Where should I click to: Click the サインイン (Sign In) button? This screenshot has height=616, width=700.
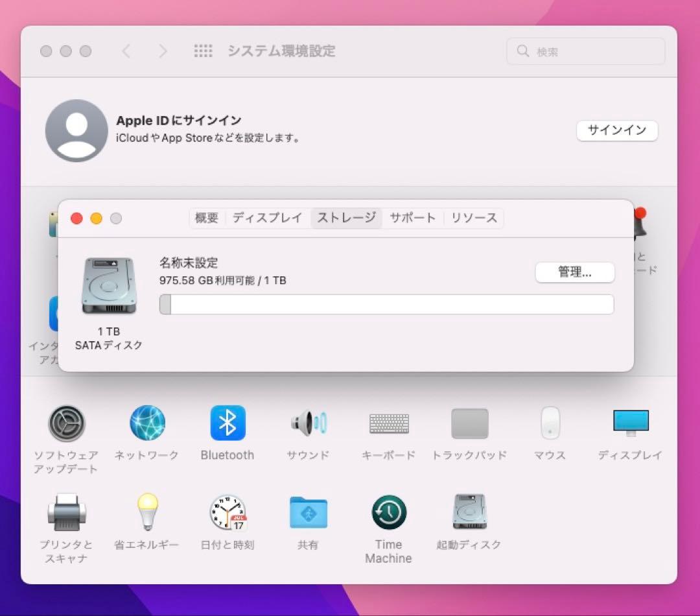click(x=617, y=130)
